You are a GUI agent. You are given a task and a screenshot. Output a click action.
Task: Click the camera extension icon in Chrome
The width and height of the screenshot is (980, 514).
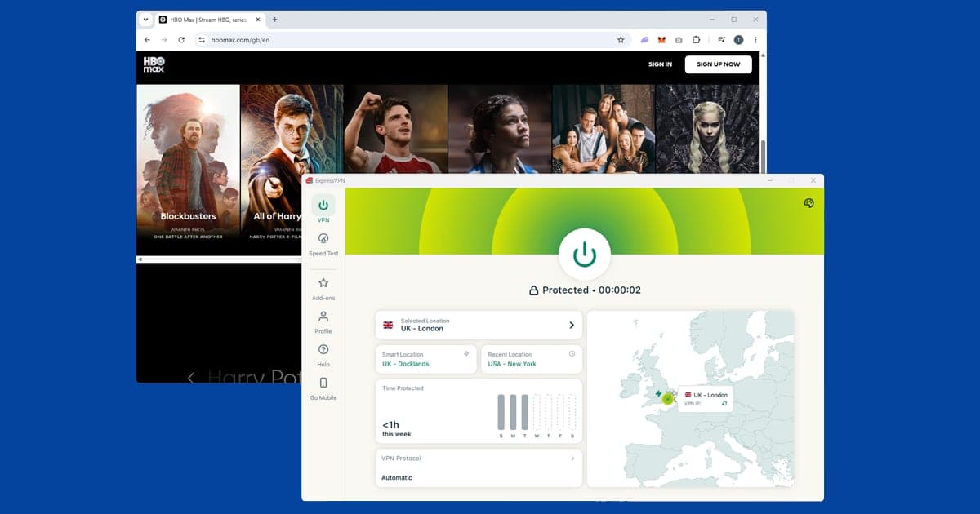[679, 39]
